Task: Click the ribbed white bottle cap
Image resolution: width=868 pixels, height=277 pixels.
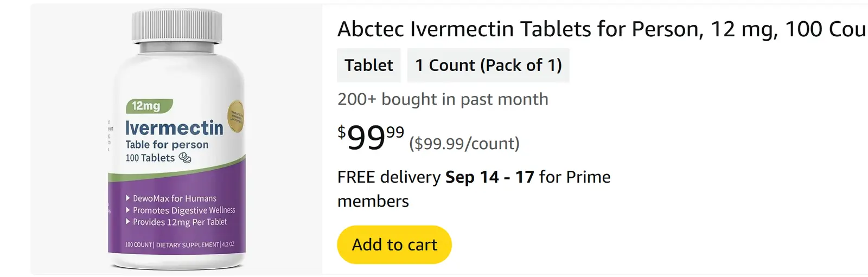Action: (177, 25)
